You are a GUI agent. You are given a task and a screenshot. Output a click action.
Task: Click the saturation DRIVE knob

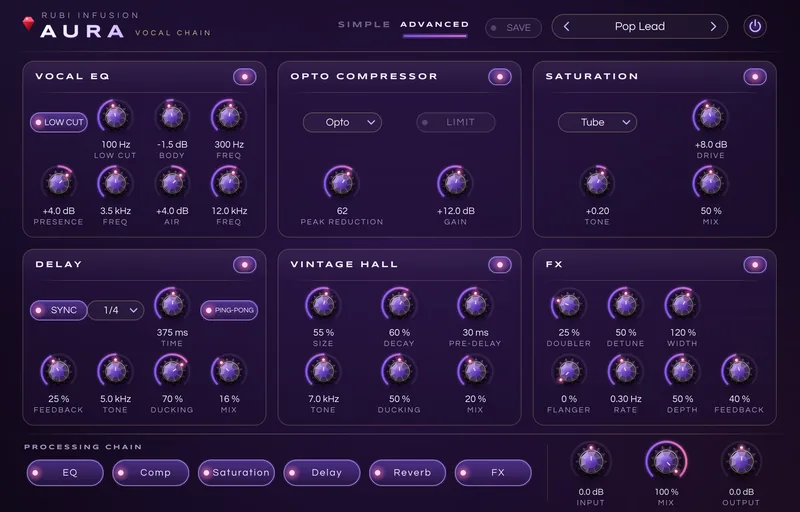pos(710,117)
